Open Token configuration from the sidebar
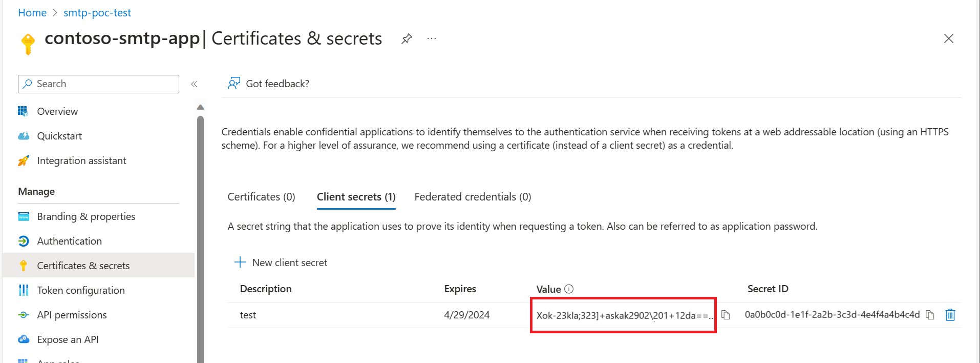This screenshot has height=363, width=980. tap(80, 290)
